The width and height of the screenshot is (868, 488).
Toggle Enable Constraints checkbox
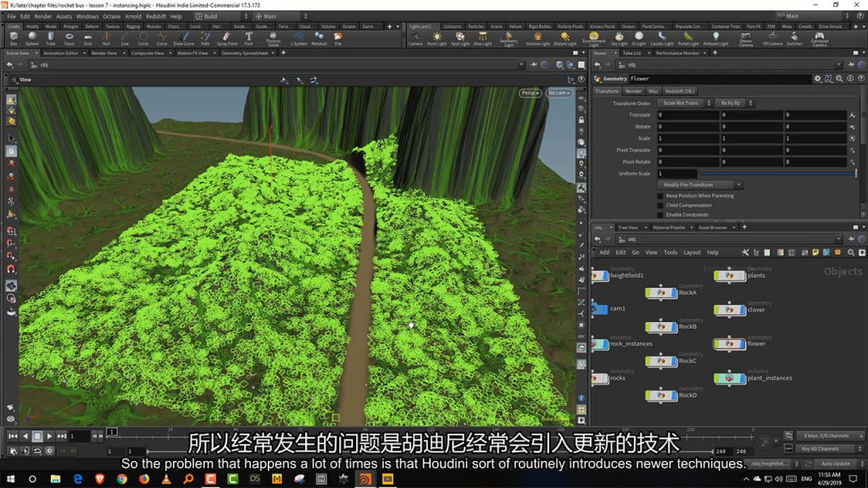pyautogui.click(x=659, y=214)
